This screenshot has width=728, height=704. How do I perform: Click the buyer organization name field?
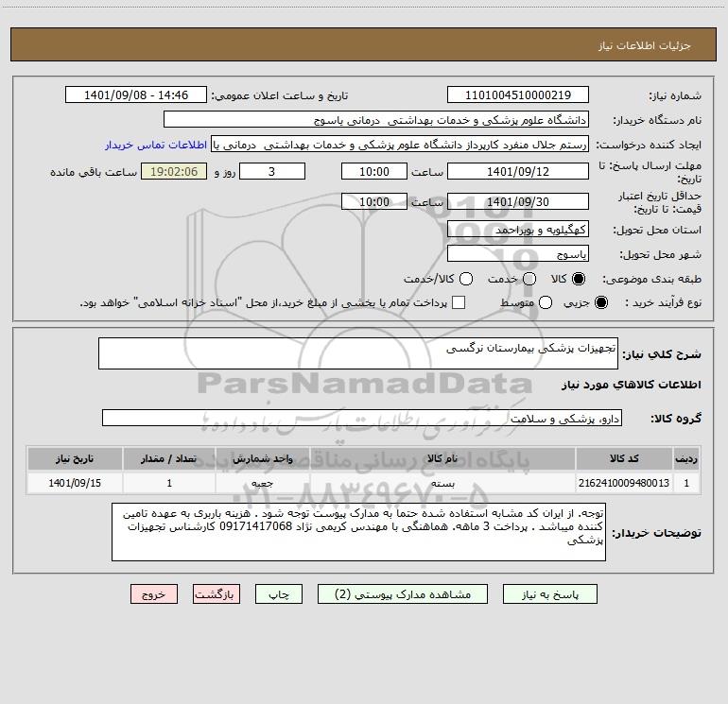click(x=376, y=120)
